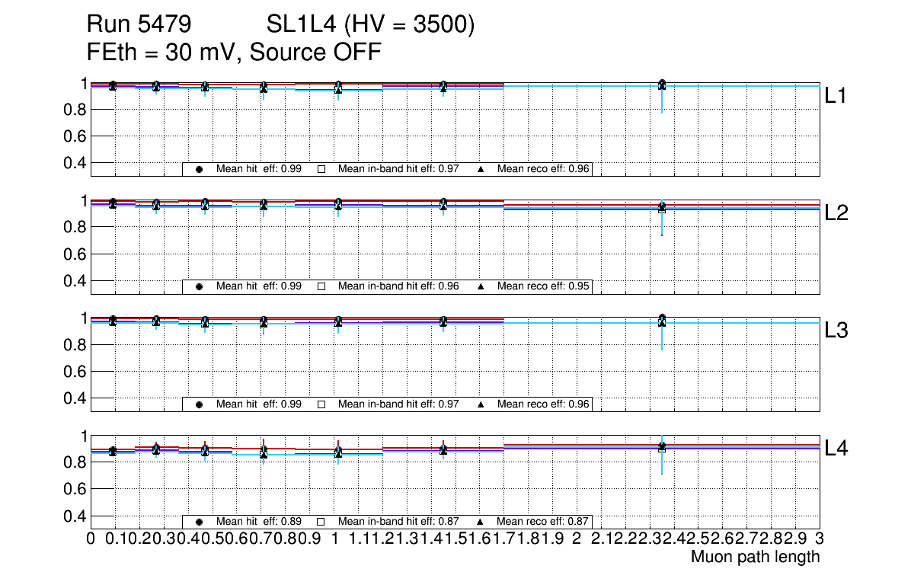Click the rightmost data point in L1 plot

click(x=662, y=85)
